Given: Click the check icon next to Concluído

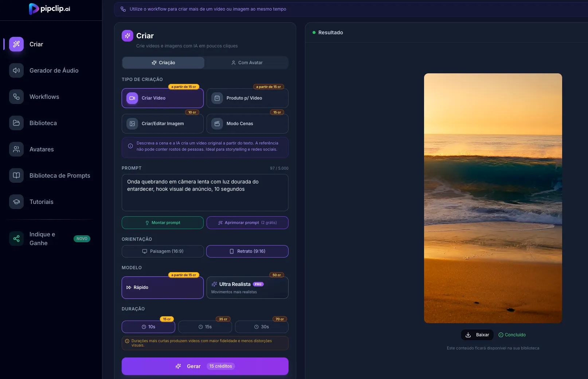Looking at the screenshot, I should pyautogui.click(x=501, y=335).
